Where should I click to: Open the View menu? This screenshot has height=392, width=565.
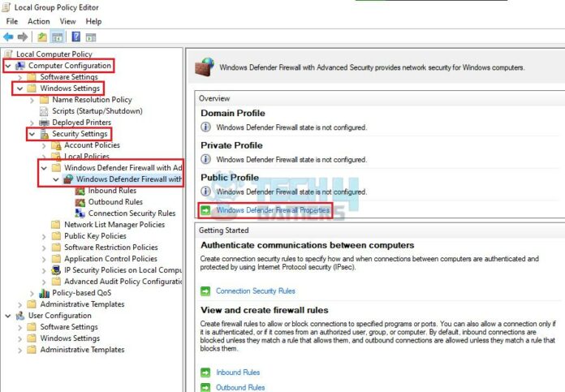(x=67, y=21)
